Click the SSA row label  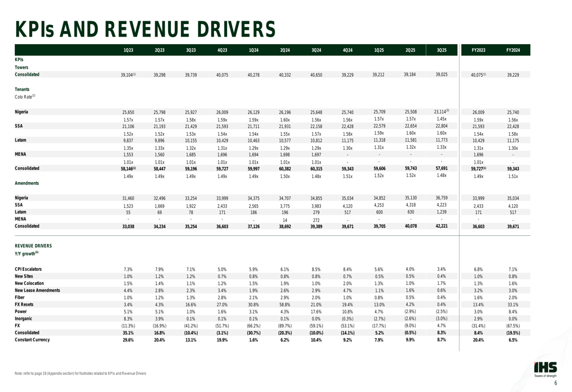(19, 125)
